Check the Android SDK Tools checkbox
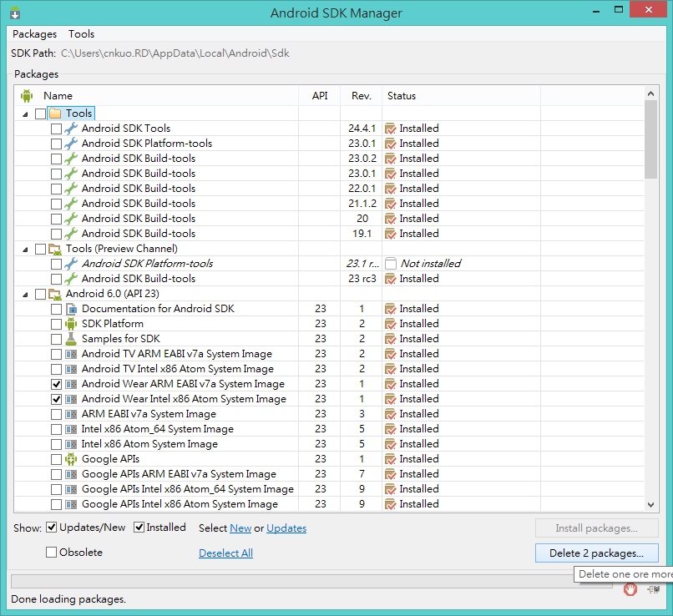 pyautogui.click(x=56, y=129)
